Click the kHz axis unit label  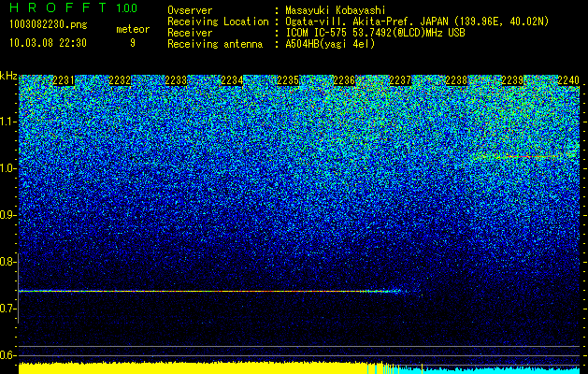pyautogui.click(x=8, y=76)
